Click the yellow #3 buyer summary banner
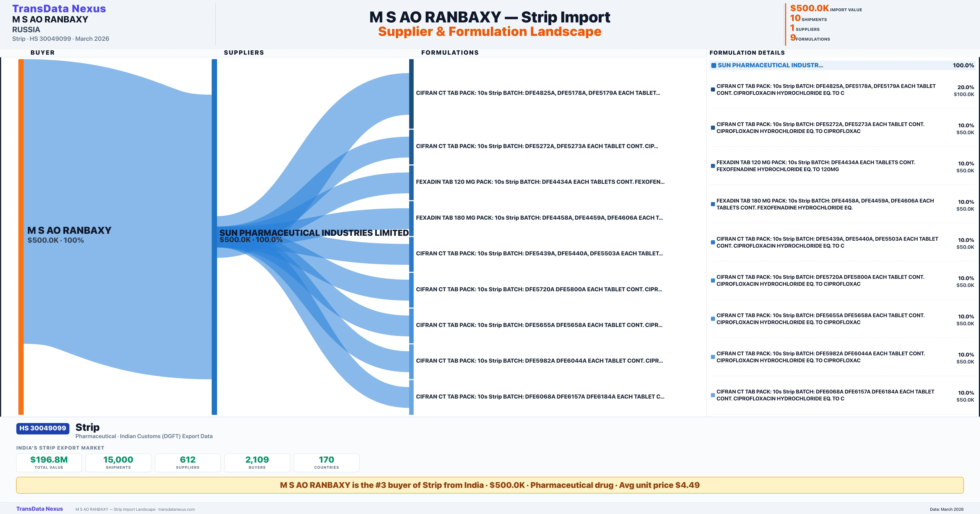 tap(490, 485)
